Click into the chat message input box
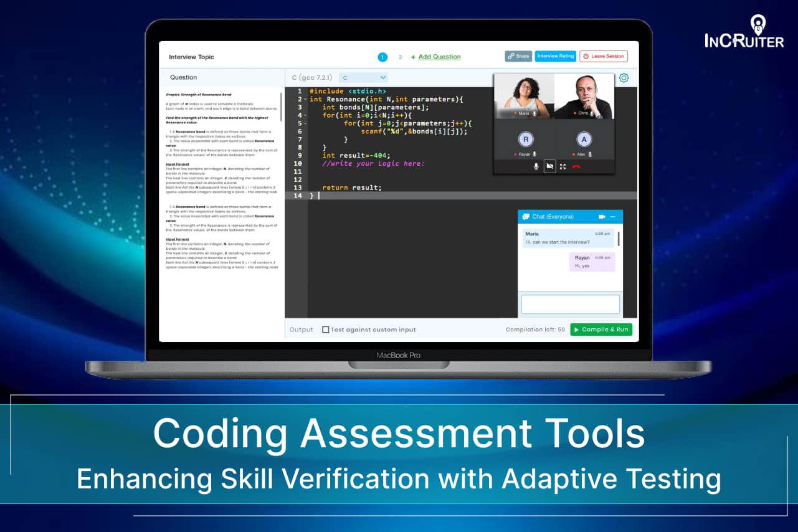The height and width of the screenshot is (532, 798). [571, 305]
